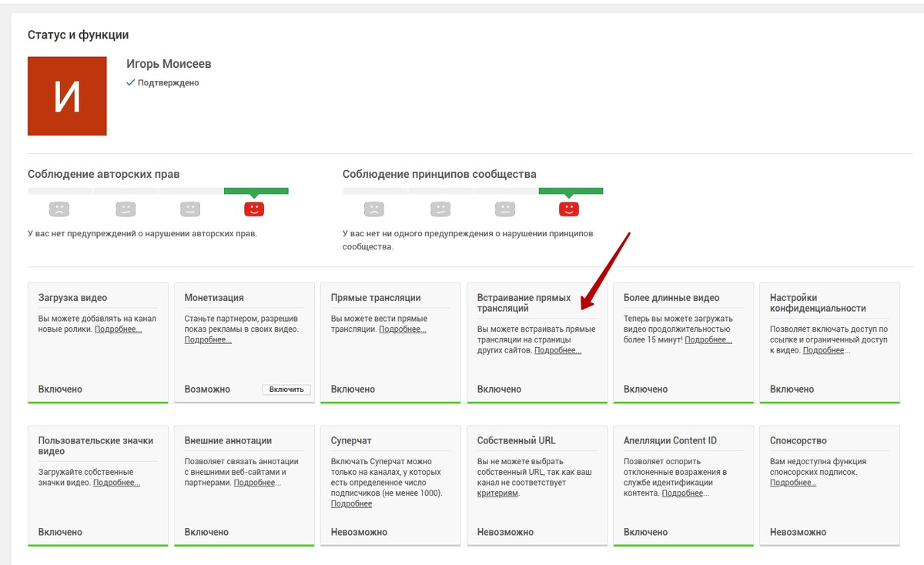Open Подробнее link in Загрузка видео card
This screenshot has height=565, width=924.
[118, 329]
